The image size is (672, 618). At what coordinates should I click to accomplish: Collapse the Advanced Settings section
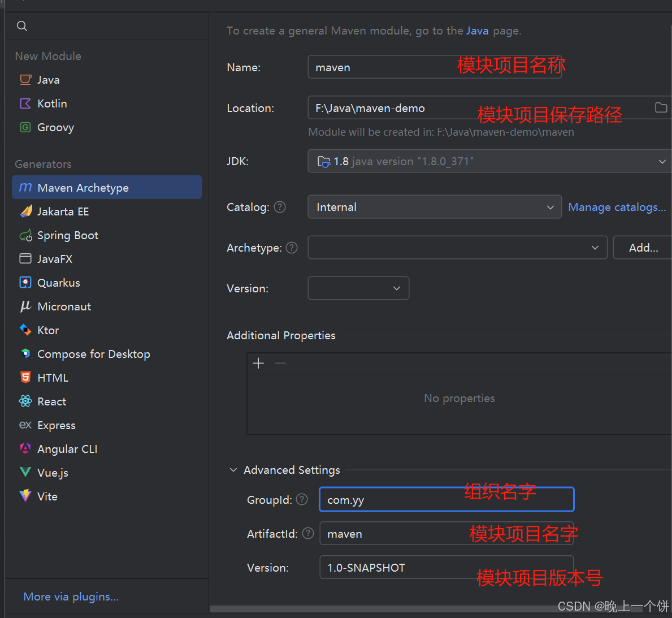(233, 470)
